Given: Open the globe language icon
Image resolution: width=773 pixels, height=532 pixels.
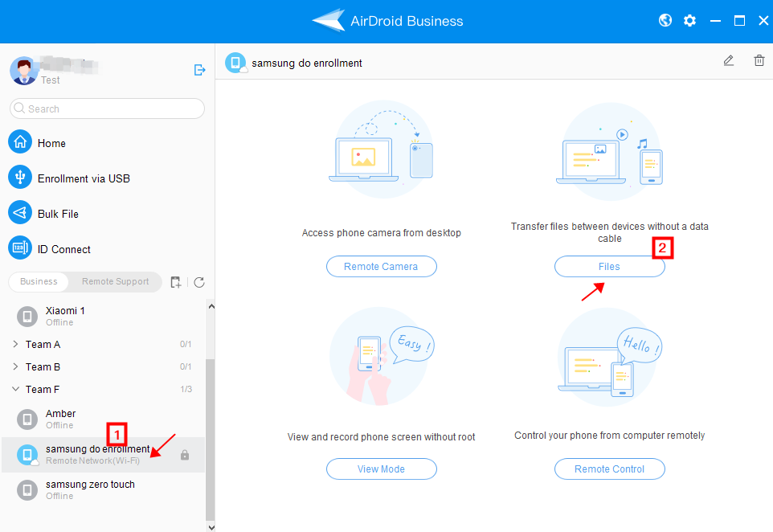Looking at the screenshot, I should (x=665, y=21).
